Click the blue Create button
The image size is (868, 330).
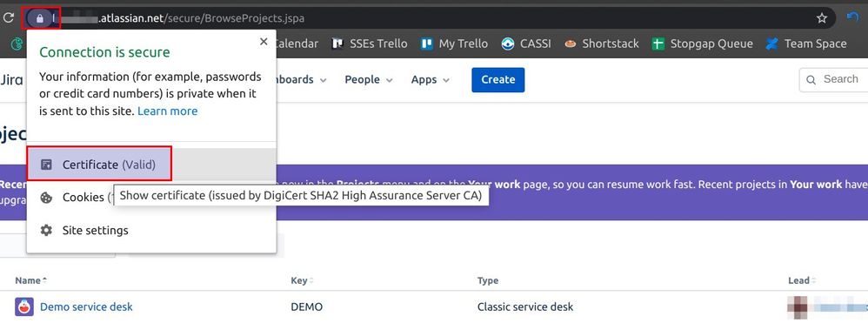(498, 80)
